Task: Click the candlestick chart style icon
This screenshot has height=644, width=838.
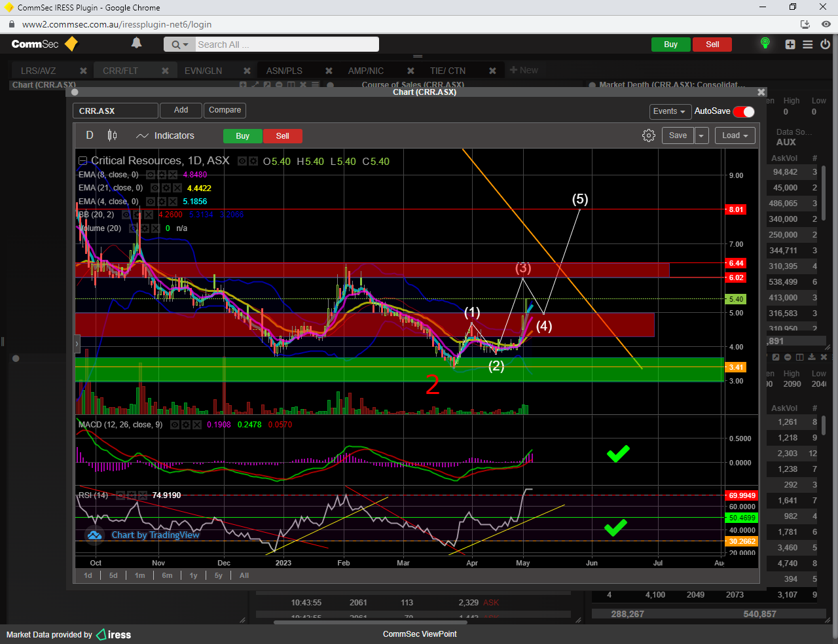Action: coord(112,135)
